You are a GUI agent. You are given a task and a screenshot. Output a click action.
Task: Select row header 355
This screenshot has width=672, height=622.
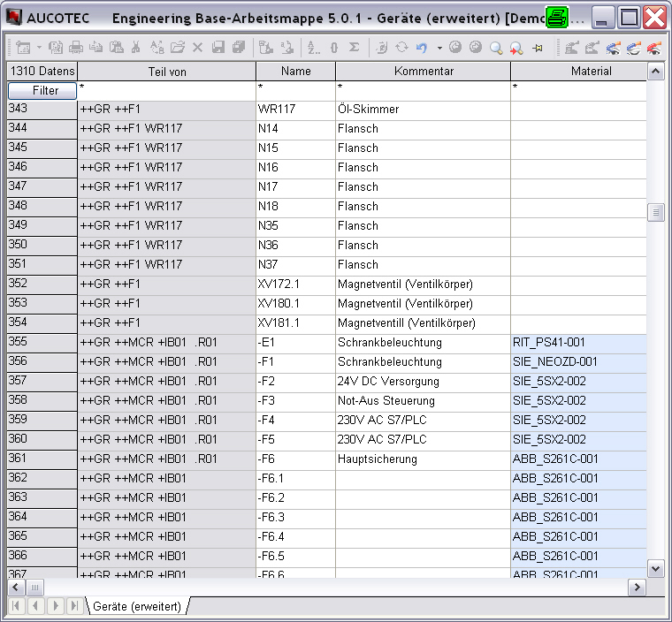pyautogui.click(x=42, y=343)
